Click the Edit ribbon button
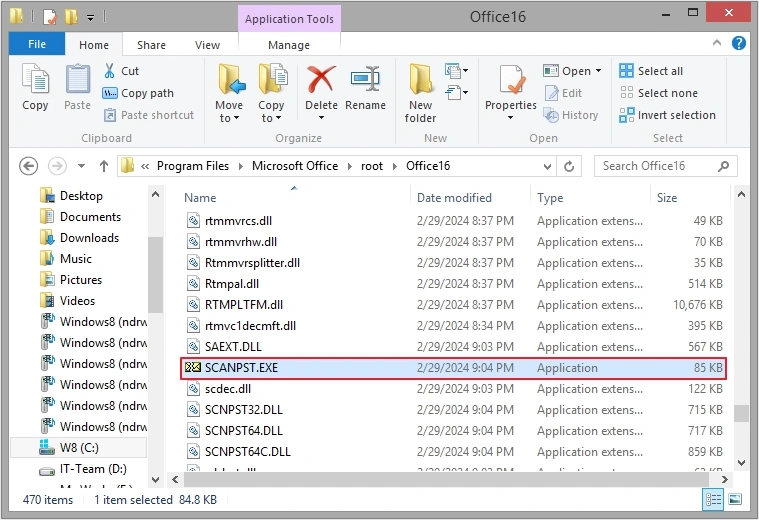The width and height of the screenshot is (759, 520). (x=563, y=93)
